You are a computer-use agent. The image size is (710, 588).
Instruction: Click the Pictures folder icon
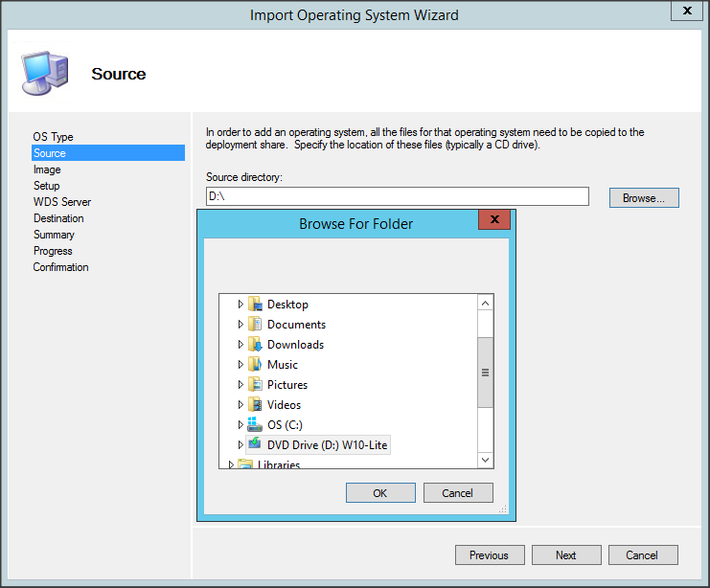(255, 384)
